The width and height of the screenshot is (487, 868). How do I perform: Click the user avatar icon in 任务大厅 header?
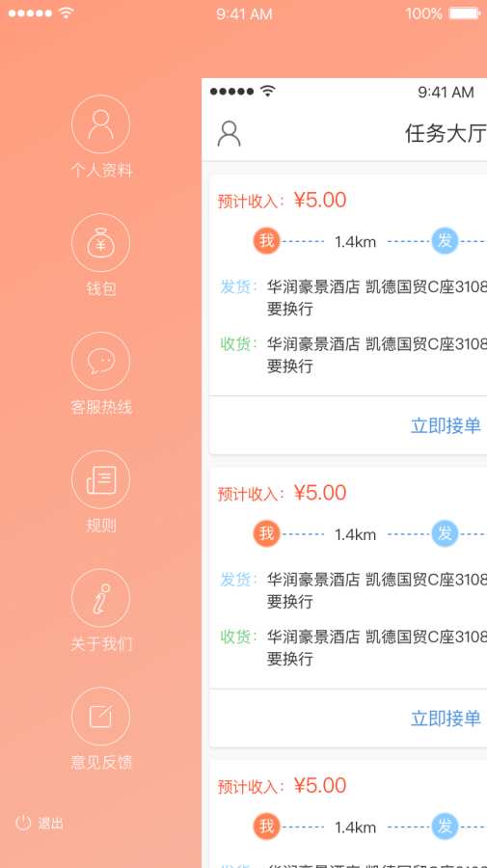tap(229, 133)
